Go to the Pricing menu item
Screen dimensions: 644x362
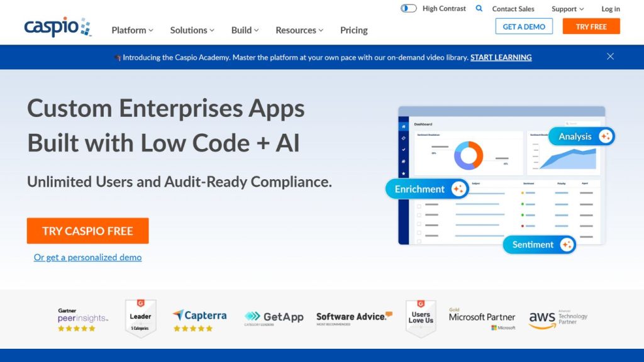(353, 30)
